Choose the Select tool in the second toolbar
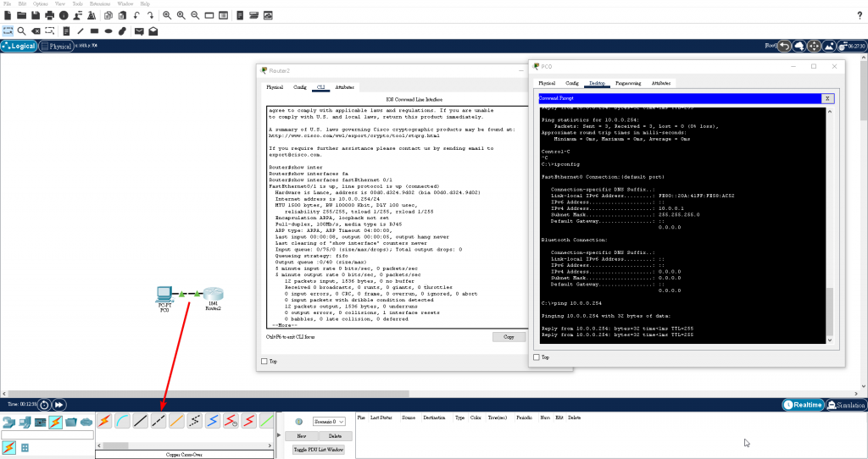868x459 pixels. tap(8, 31)
